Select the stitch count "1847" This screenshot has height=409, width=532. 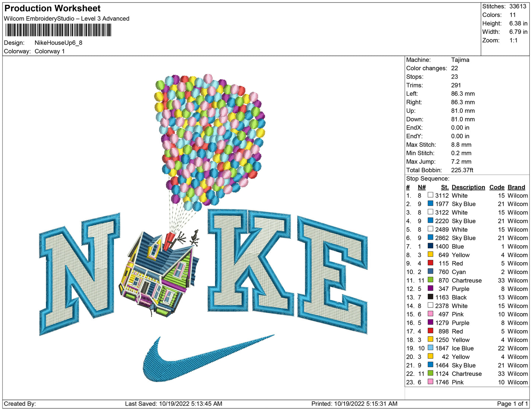click(x=442, y=348)
